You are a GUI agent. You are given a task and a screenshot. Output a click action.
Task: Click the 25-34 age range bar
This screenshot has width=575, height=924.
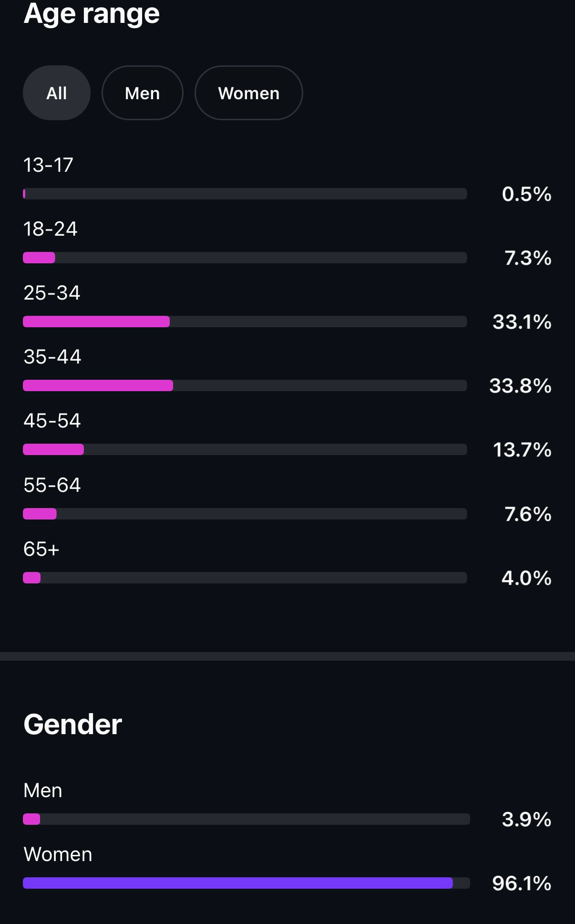point(245,322)
